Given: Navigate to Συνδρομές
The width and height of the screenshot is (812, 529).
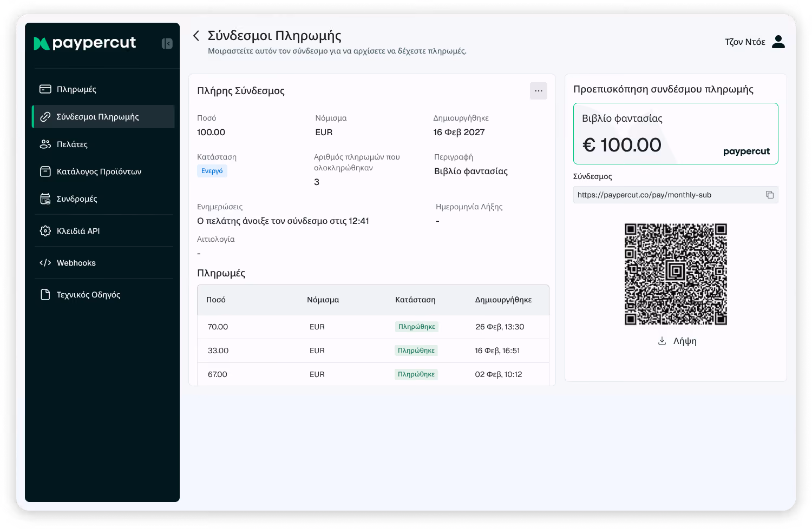Looking at the screenshot, I should (x=103, y=199).
